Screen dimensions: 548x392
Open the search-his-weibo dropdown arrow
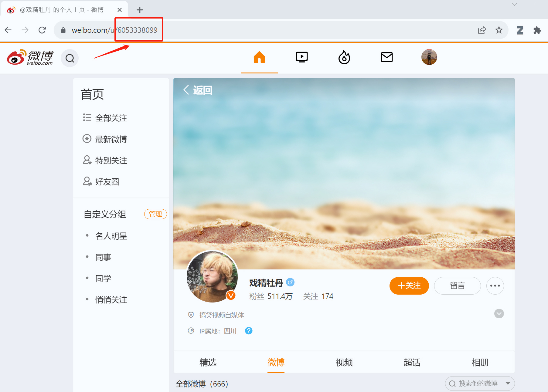pyautogui.click(x=508, y=384)
